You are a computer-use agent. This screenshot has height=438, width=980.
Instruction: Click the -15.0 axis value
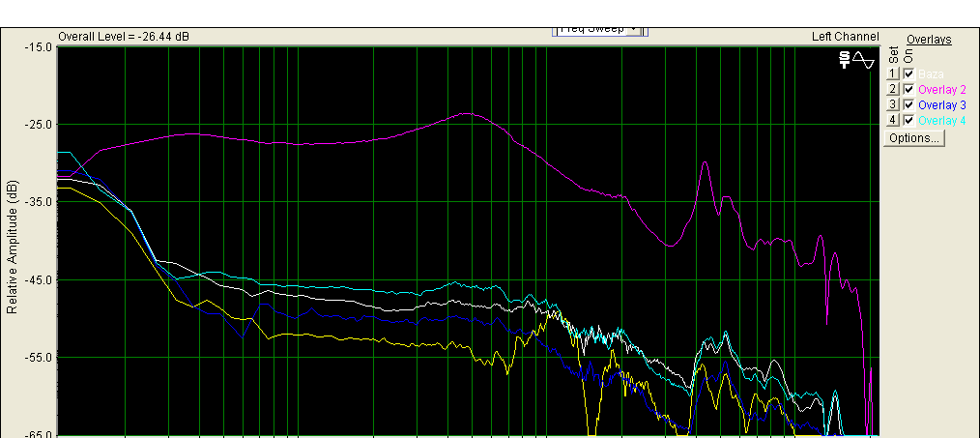[39, 47]
